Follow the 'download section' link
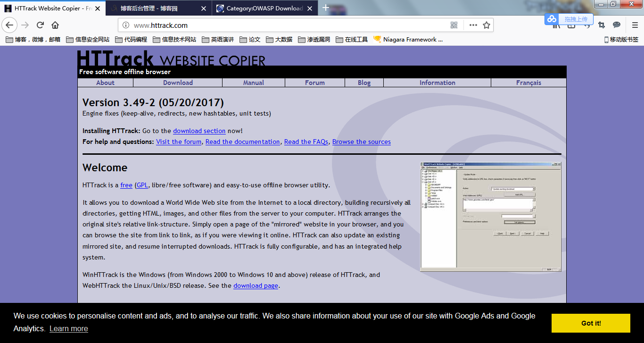This screenshot has width=644, height=343. 199,131
